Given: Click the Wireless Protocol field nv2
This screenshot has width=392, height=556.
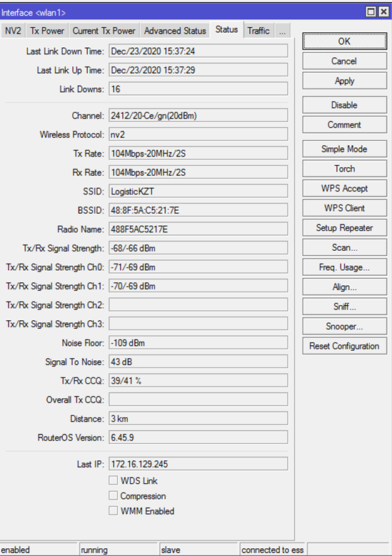Looking at the screenshot, I should 198,135.
